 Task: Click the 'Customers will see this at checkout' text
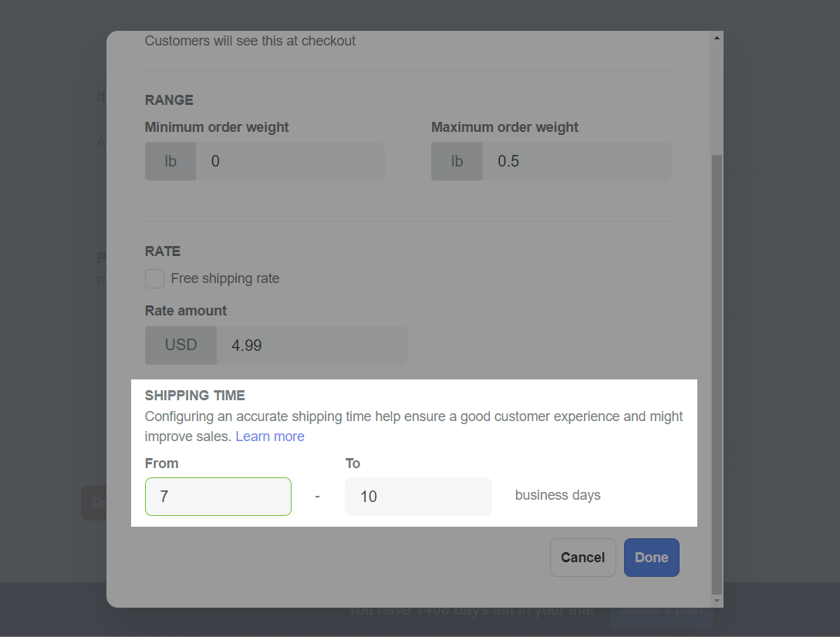[250, 41]
